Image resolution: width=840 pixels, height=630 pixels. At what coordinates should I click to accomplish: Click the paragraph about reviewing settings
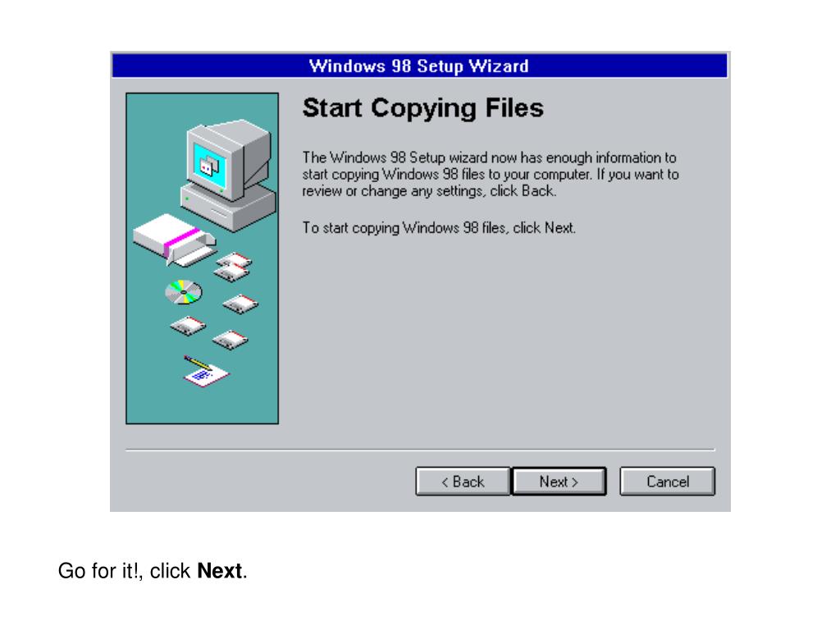click(x=491, y=174)
